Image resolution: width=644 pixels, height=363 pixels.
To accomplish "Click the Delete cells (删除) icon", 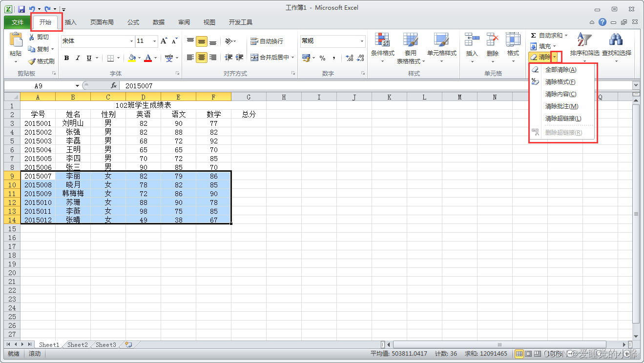I will (493, 40).
